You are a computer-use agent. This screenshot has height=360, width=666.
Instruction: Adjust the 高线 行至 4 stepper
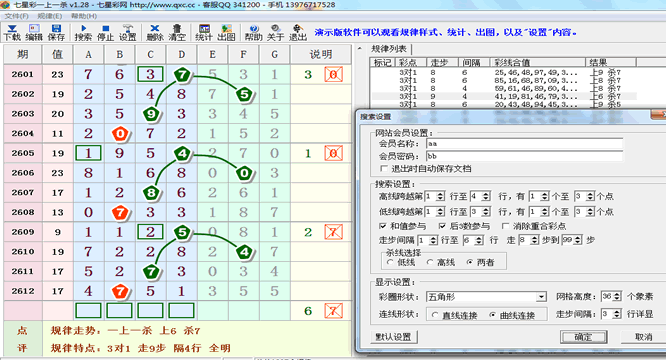(486, 197)
